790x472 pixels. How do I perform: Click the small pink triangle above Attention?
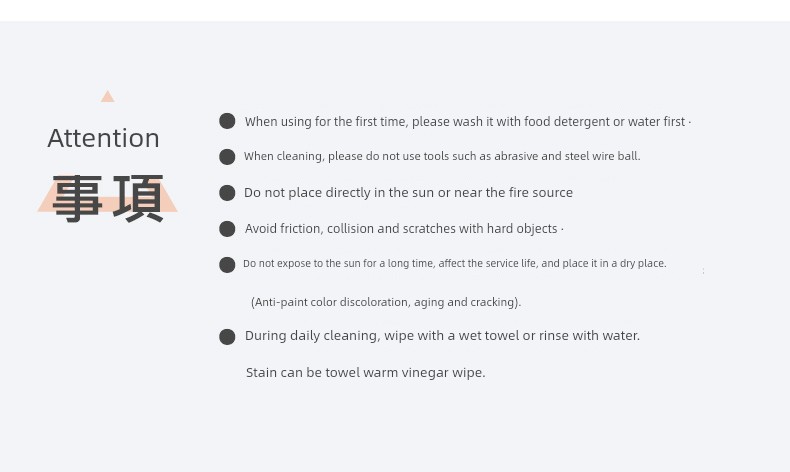click(x=107, y=96)
